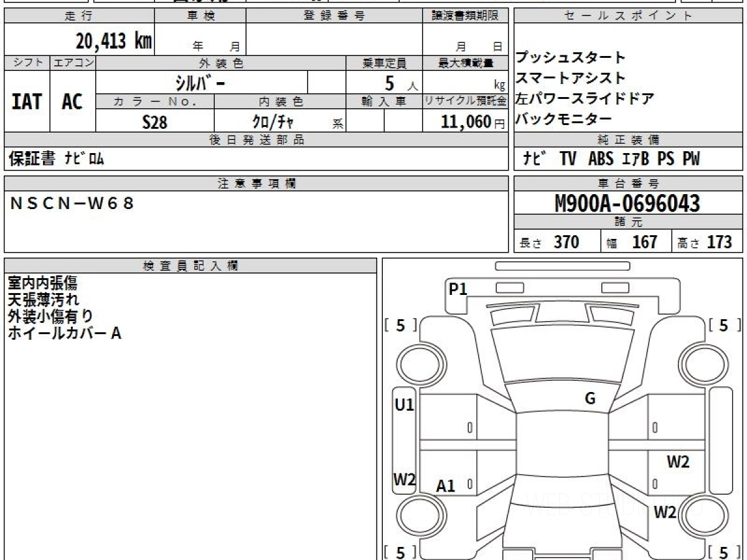Click the プッシュスタート sales point
Screen dimensions: 747x560
(570, 58)
